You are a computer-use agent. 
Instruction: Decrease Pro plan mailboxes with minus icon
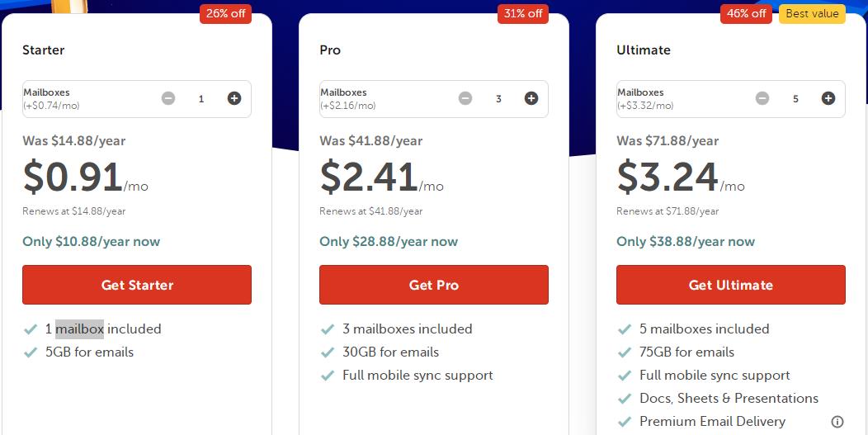[x=465, y=98]
